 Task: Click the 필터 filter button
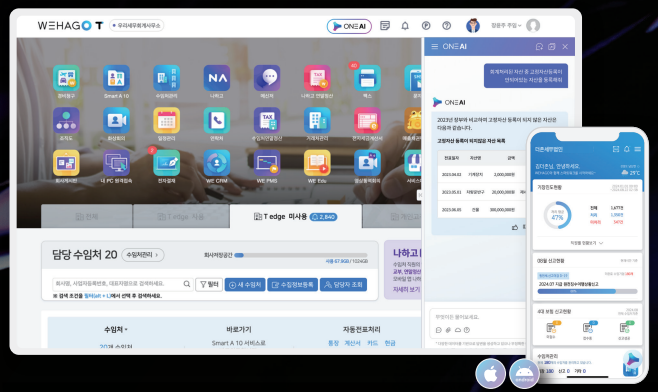[x=209, y=285]
